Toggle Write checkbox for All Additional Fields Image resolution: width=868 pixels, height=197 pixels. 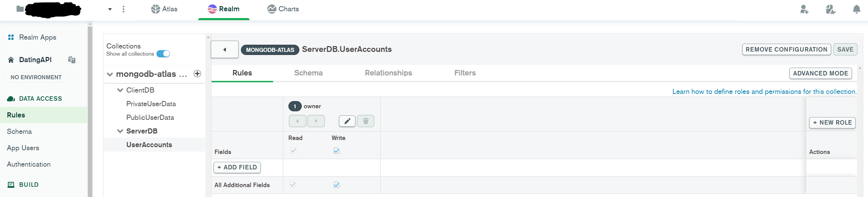point(336,185)
